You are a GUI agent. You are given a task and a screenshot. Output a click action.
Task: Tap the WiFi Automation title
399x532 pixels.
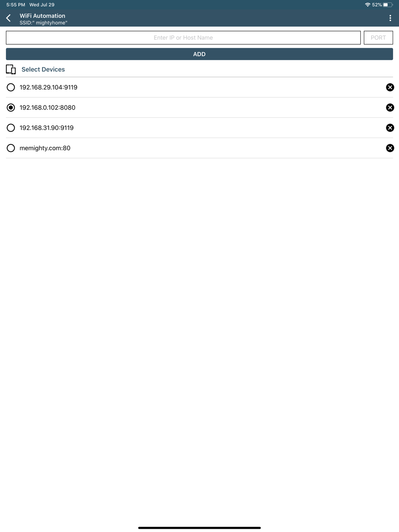pyautogui.click(x=42, y=16)
